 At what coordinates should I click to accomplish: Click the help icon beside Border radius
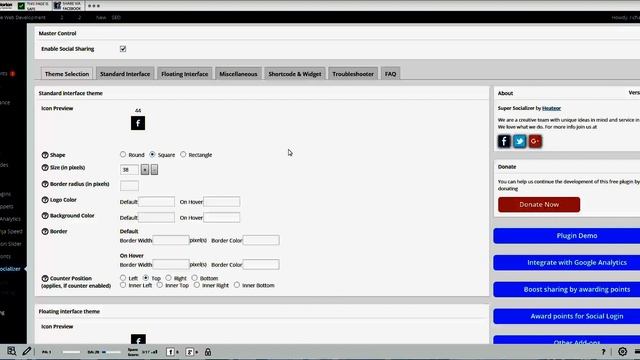click(x=45, y=184)
